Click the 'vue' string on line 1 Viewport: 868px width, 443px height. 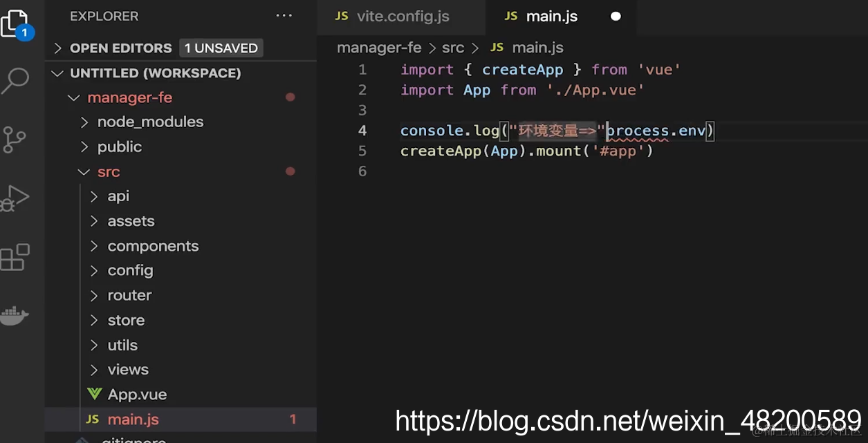[659, 70]
